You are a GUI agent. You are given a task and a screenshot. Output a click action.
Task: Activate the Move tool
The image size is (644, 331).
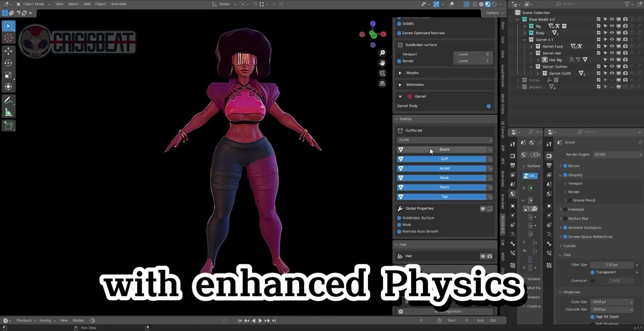pos(8,51)
